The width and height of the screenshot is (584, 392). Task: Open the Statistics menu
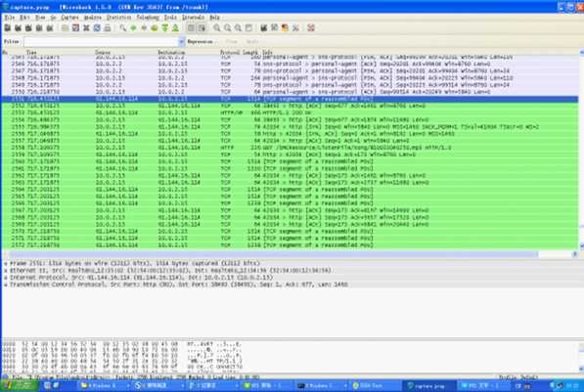click(x=118, y=18)
